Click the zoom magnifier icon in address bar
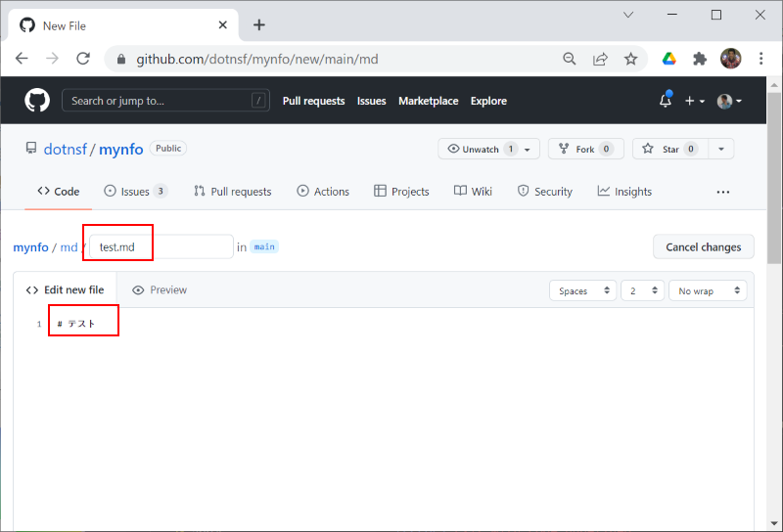The image size is (783, 532). (x=570, y=59)
